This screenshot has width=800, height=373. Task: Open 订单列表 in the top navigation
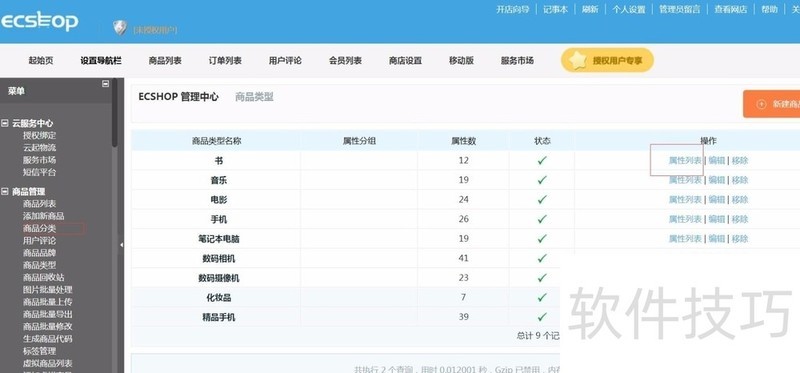tap(225, 60)
